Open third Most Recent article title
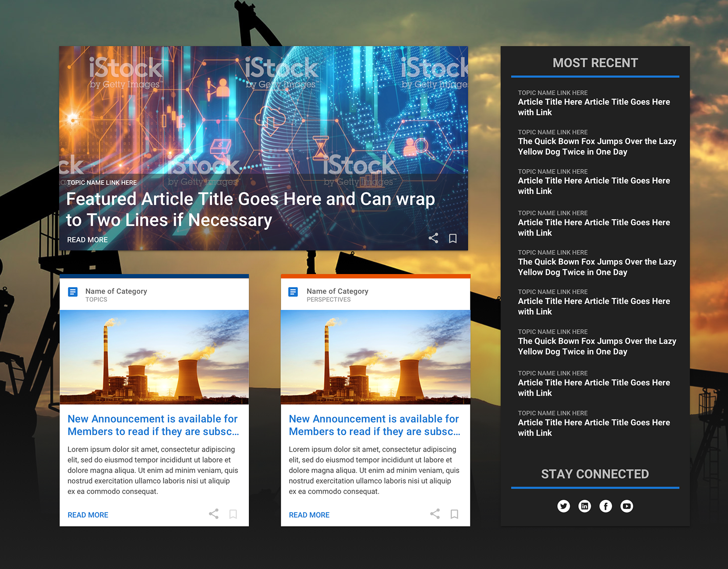This screenshot has height=569, width=728. [594, 186]
